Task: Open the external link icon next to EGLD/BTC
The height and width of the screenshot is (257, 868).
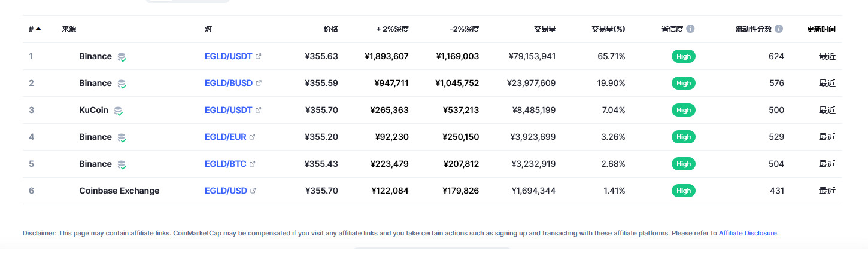Action: coord(252,164)
